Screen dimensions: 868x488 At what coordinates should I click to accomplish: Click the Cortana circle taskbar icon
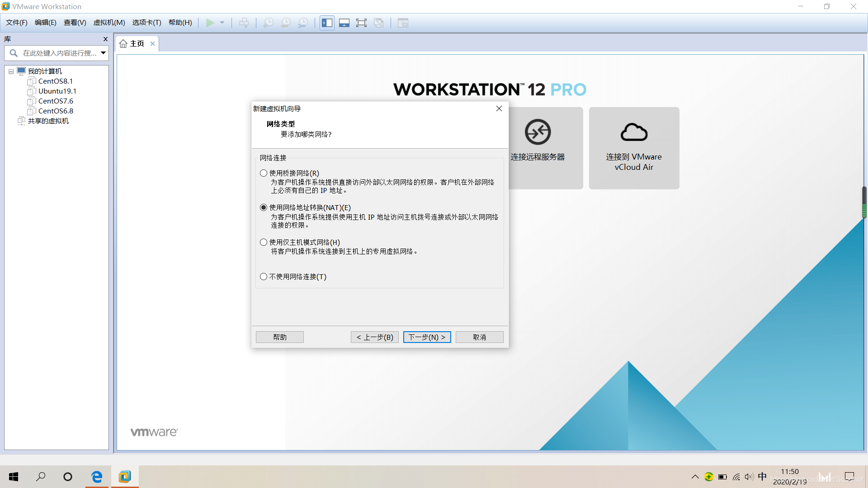pos(68,477)
